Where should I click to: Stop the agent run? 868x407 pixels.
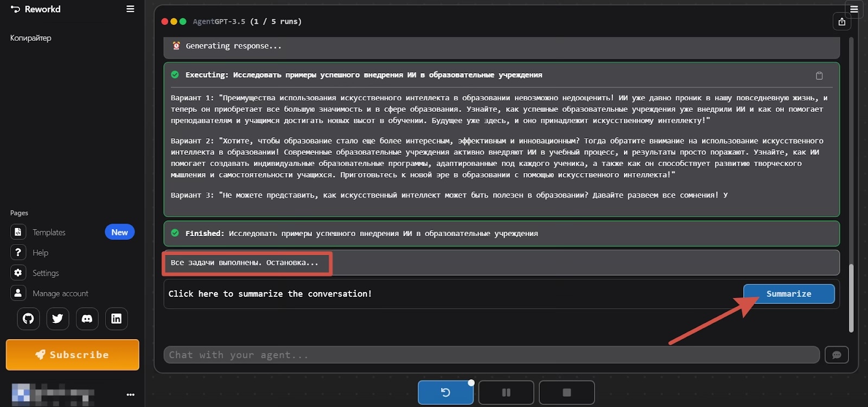pos(567,392)
